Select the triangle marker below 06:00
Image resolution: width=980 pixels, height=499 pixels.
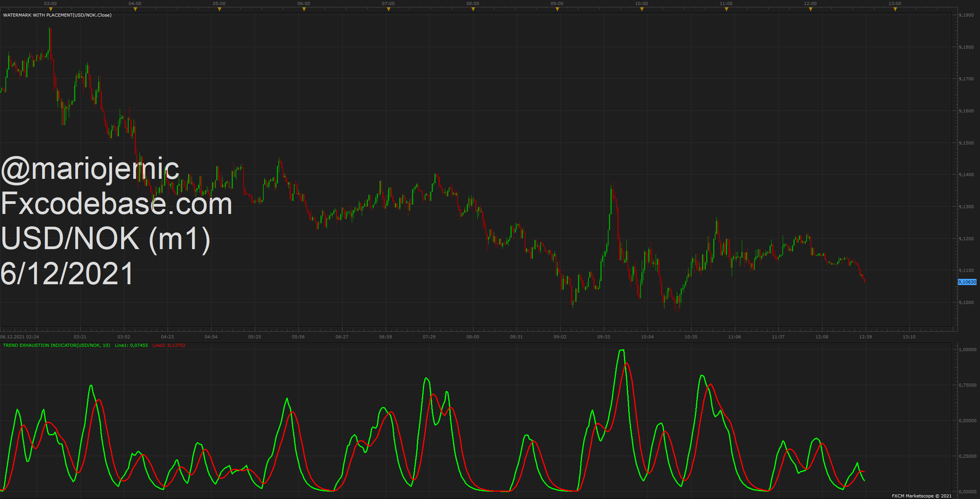[x=304, y=9]
